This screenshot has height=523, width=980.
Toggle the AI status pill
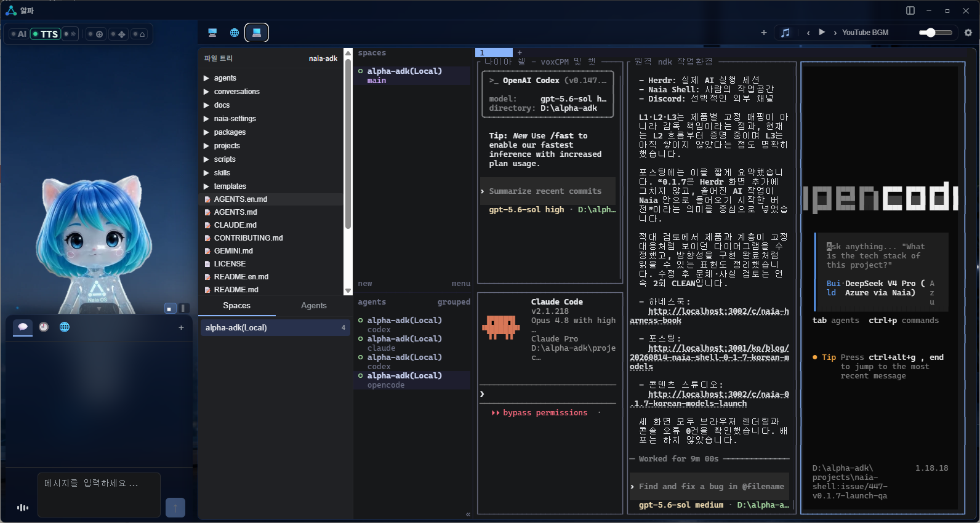(x=18, y=34)
